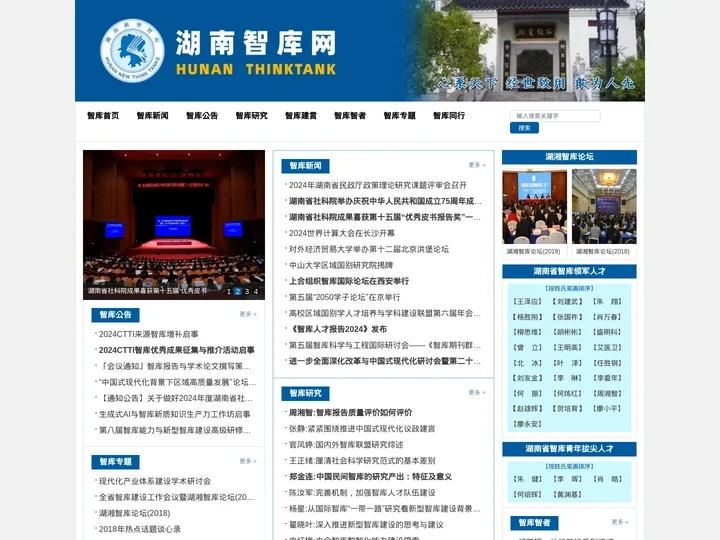Image resolution: width=720 pixels, height=540 pixels.
Task: Open article 官凤婷:国内外智库联盟研究综述
Action: click(346, 445)
